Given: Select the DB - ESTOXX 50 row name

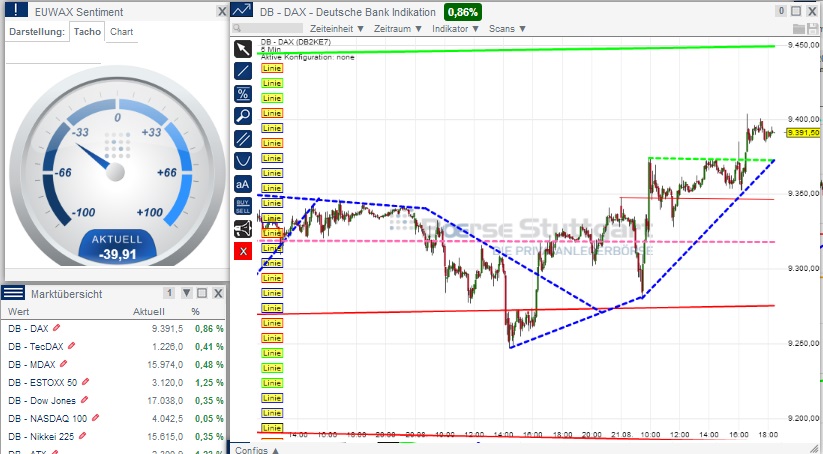Looking at the screenshot, I should tap(43, 383).
